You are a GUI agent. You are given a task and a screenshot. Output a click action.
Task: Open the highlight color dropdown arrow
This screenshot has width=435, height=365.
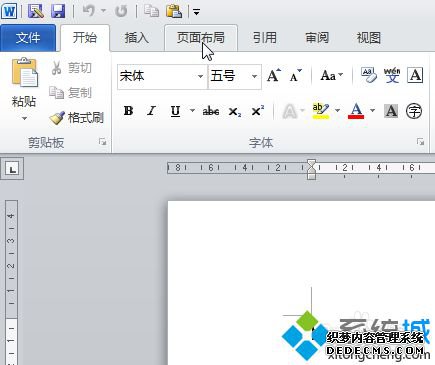coord(337,110)
